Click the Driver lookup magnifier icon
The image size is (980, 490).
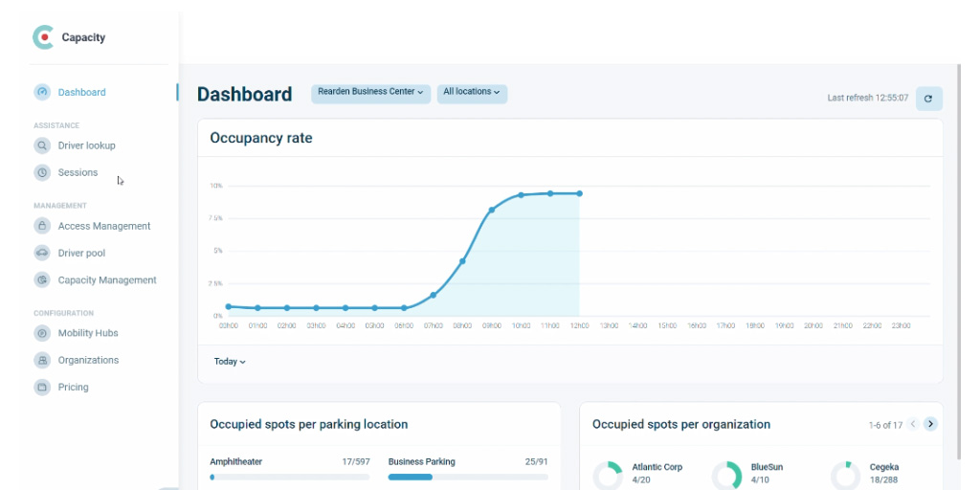42,146
